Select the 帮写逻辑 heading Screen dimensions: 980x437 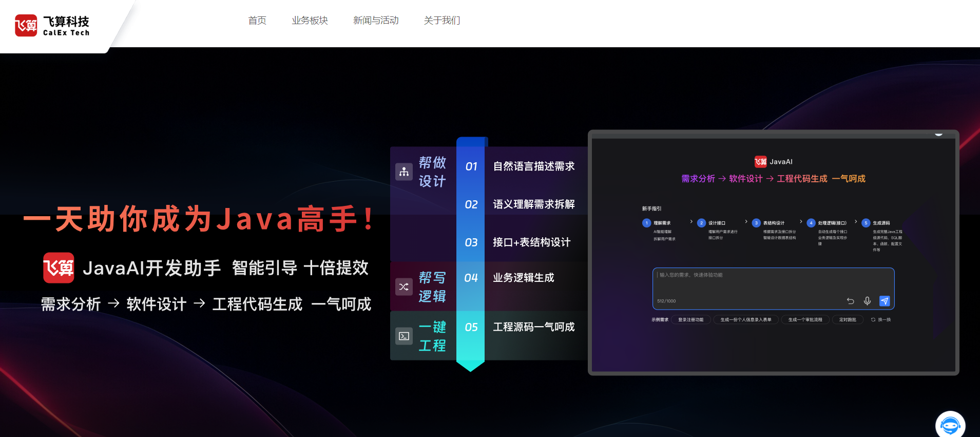432,287
